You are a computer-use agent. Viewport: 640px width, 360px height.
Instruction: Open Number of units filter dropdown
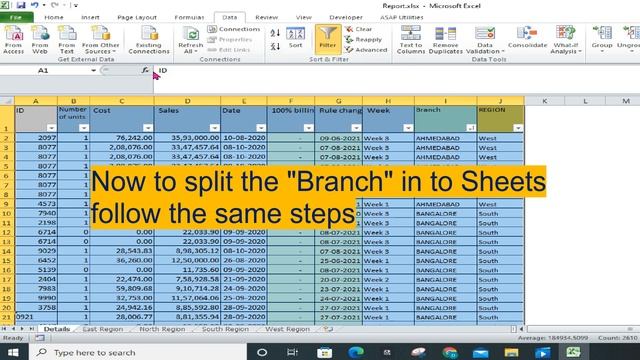click(x=84, y=128)
